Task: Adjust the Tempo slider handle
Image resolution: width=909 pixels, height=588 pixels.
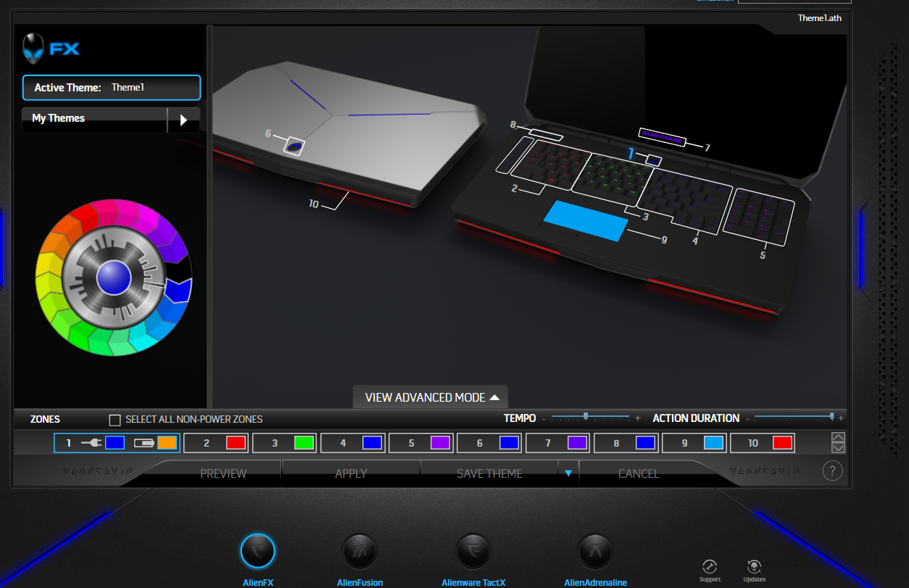Action: tap(586, 417)
